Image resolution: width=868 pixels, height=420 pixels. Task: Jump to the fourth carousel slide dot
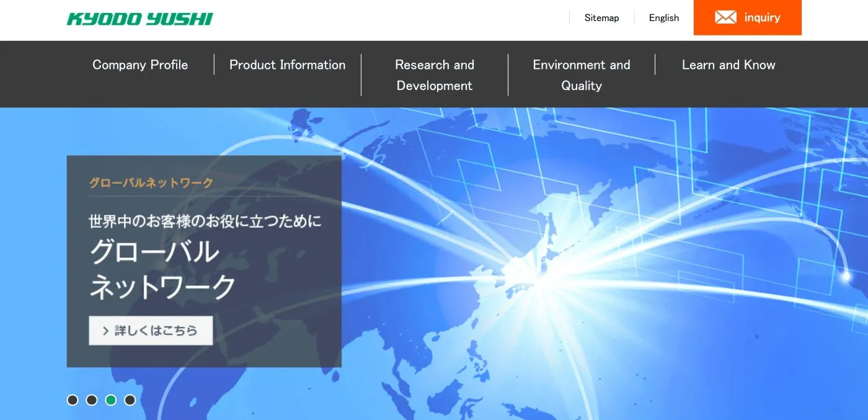coord(130,400)
